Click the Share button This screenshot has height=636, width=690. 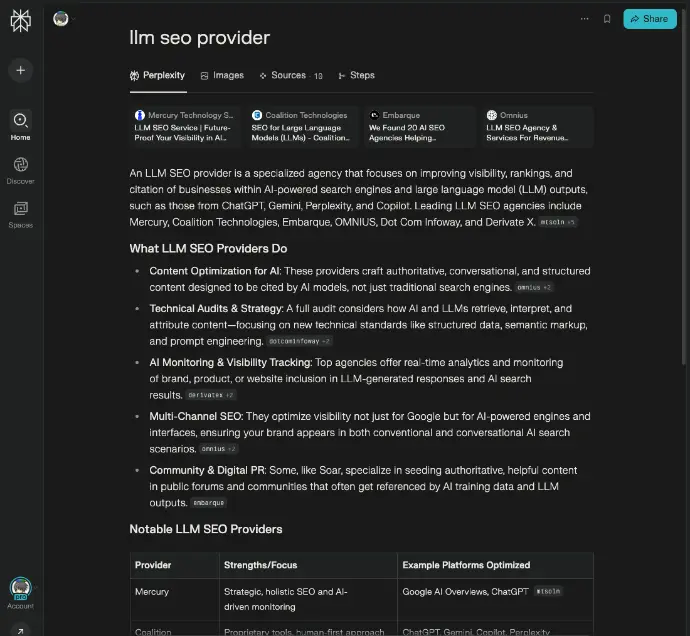(x=650, y=19)
